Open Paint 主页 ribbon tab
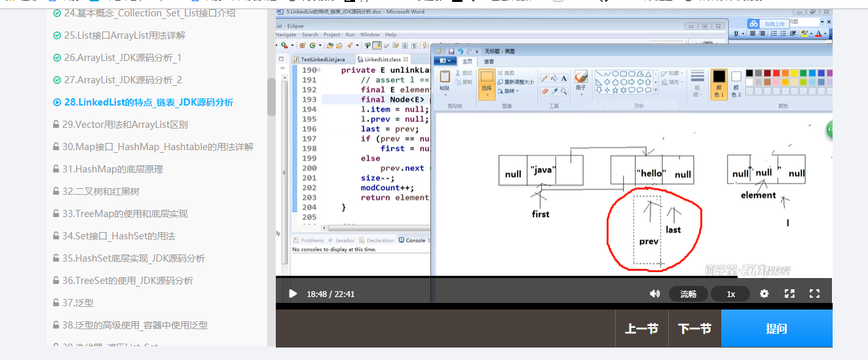 pos(467,61)
